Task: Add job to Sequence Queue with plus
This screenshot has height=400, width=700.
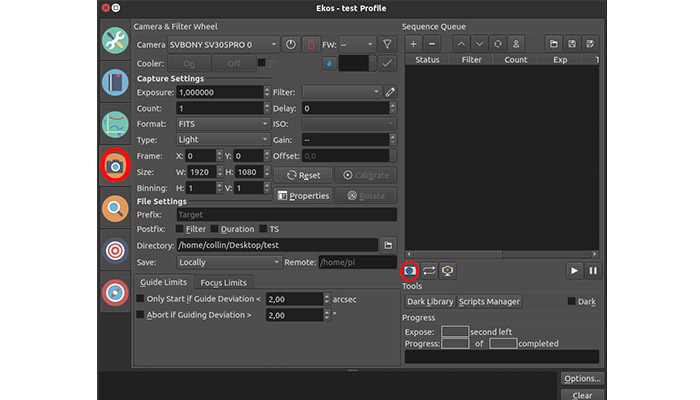Action: pos(414,44)
